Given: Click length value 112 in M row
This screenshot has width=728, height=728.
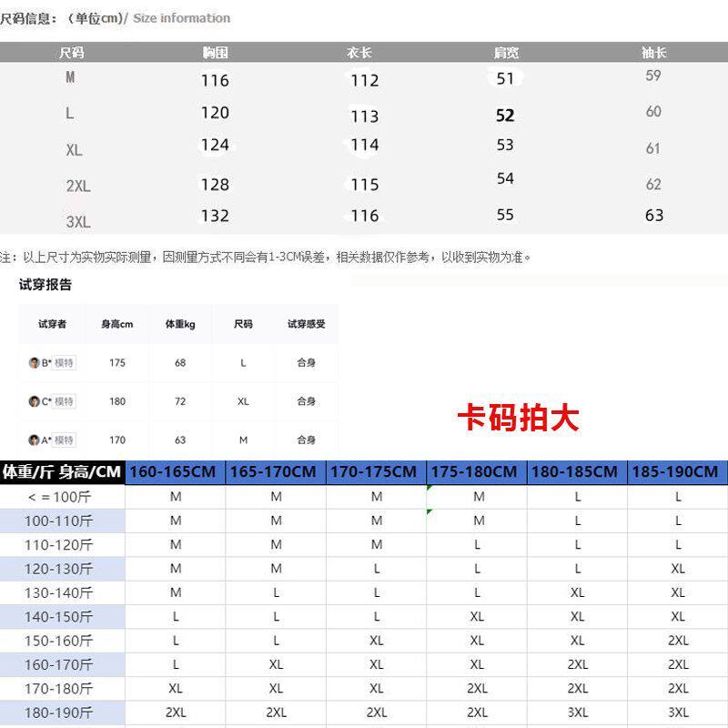Looking at the screenshot, I should [365, 80].
